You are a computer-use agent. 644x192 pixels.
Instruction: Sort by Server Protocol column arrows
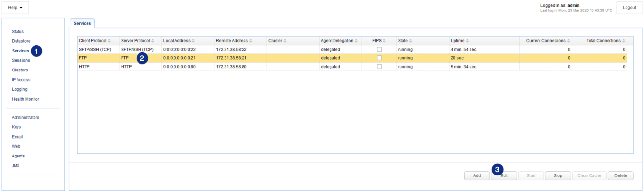tap(153, 41)
